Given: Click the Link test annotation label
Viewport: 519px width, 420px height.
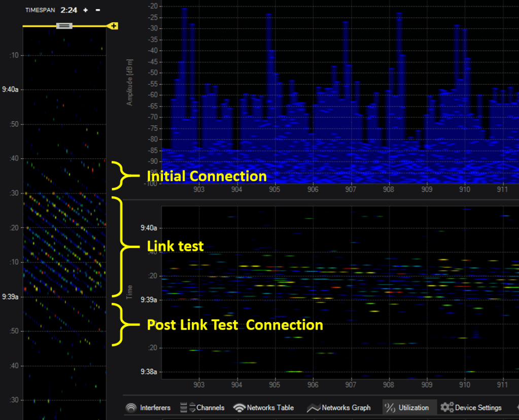Looking at the screenshot, I should [x=175, y=247].
